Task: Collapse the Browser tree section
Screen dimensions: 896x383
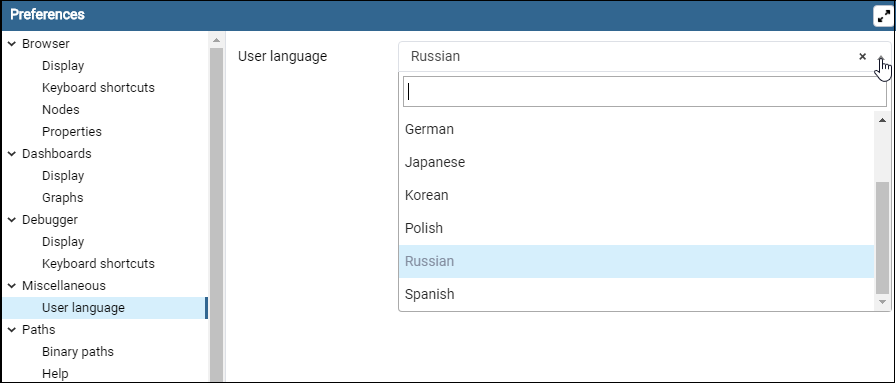Action: [11, 43]
